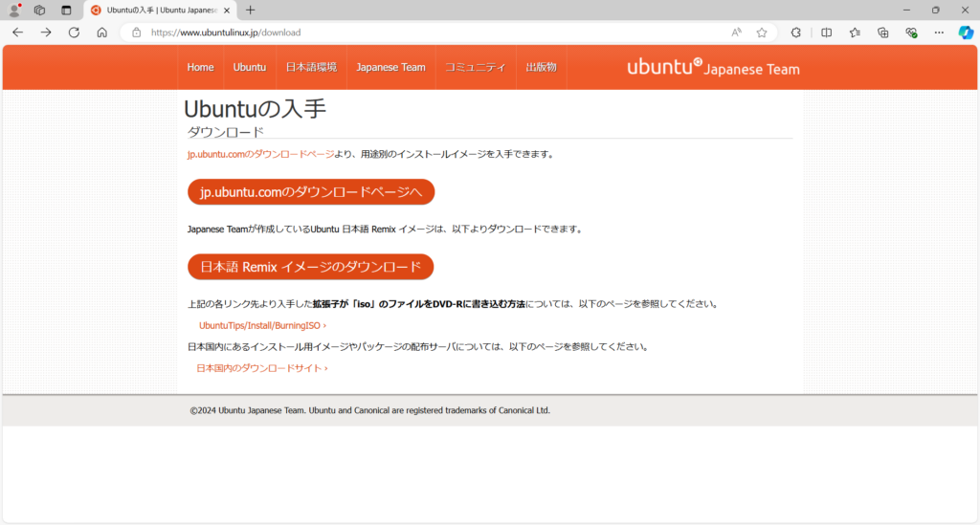Open the コミュニティ menu item
The height and width of the screenshot is (525, 980).
pos(475,68)
